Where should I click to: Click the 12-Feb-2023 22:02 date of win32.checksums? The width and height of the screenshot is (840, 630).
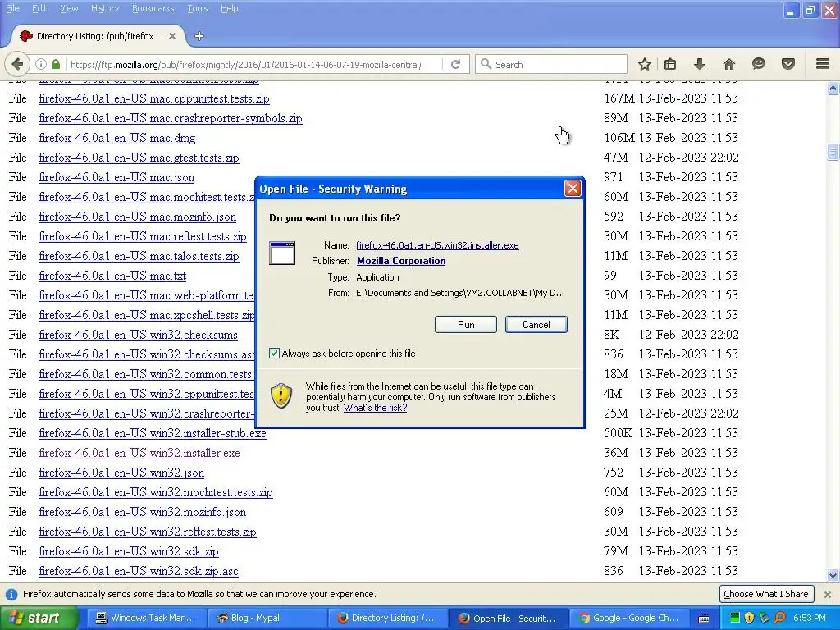click(688, 335)
